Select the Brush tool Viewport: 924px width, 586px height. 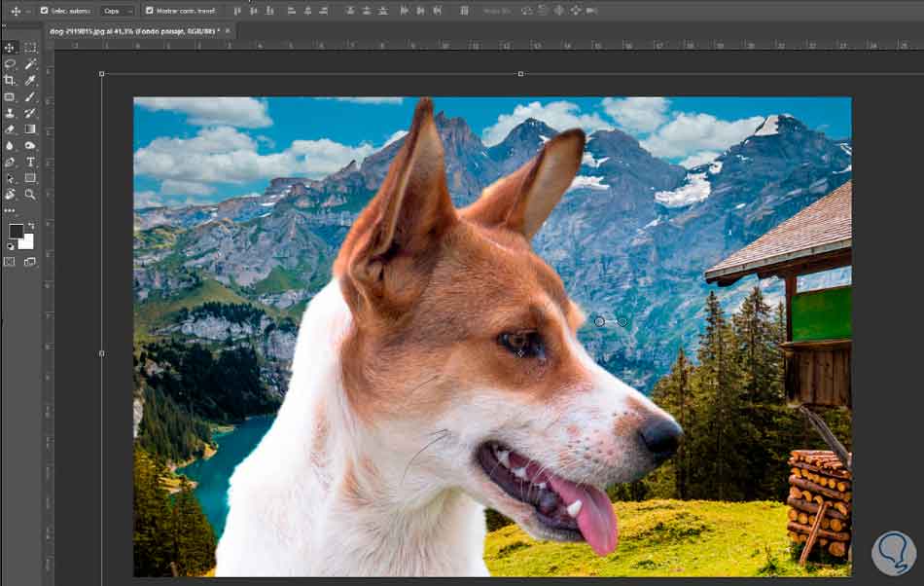30,96
